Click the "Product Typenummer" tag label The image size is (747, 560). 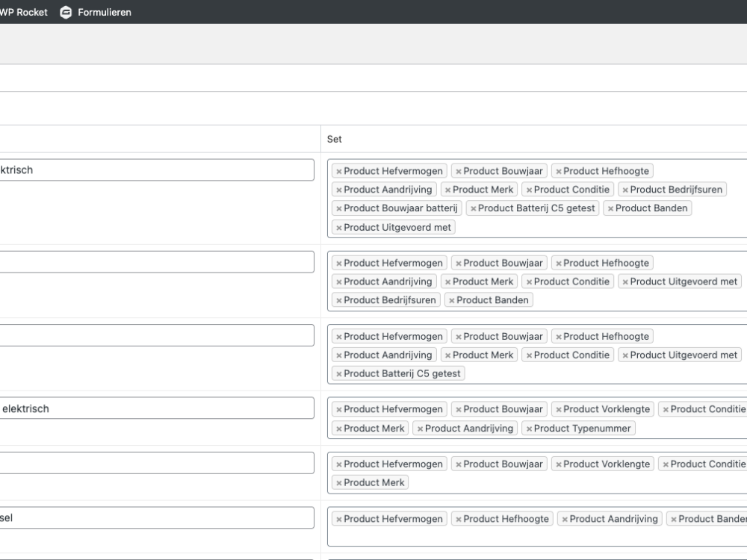[x=583, y=429]
